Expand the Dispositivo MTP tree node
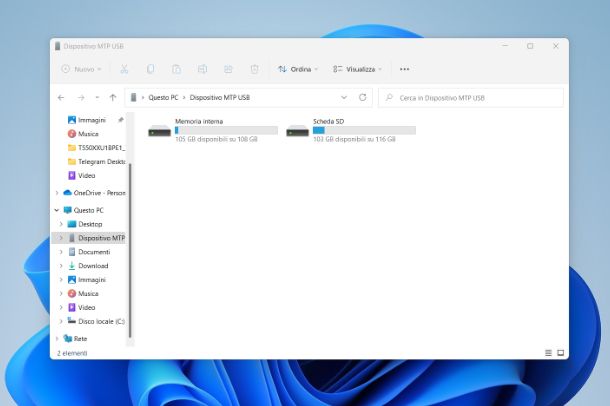This screenshot has width=610, height=406. click(61, 238)
